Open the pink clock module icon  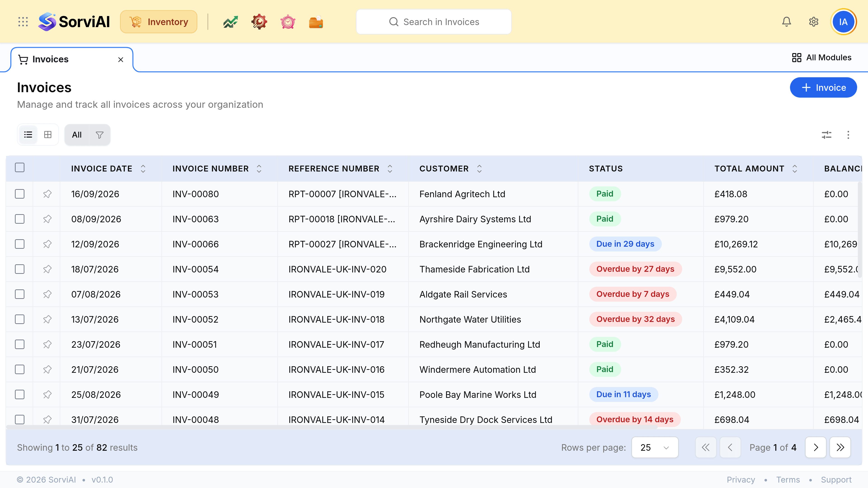click(288, 22)
